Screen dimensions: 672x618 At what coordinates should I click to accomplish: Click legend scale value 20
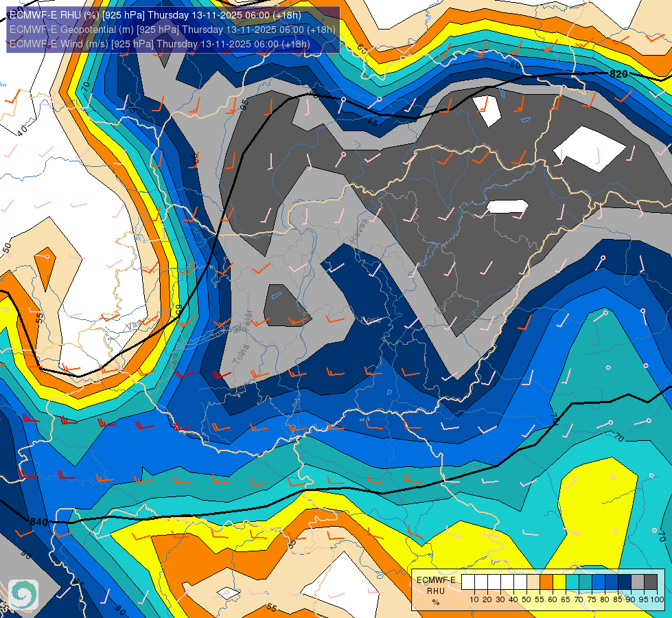(x=487, y=599)
